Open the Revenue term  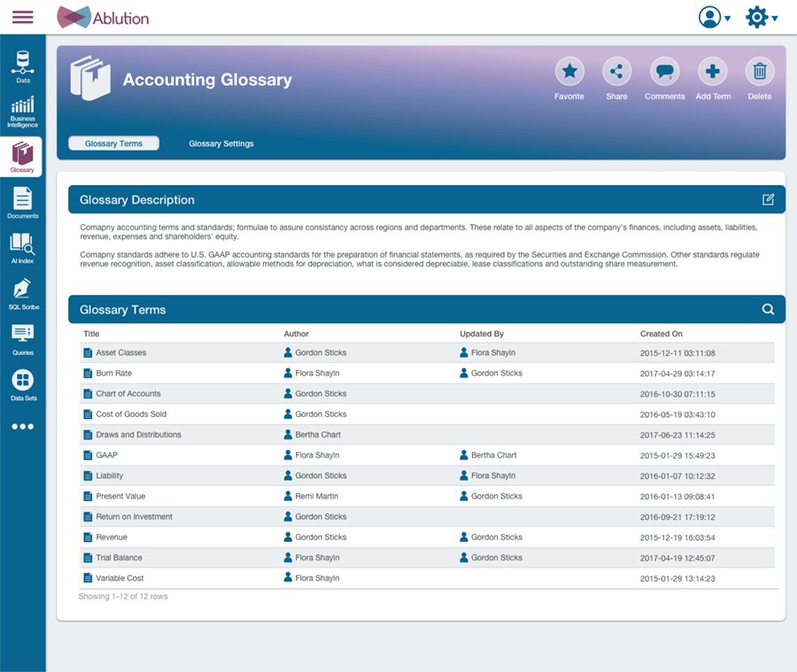[112, 537]
